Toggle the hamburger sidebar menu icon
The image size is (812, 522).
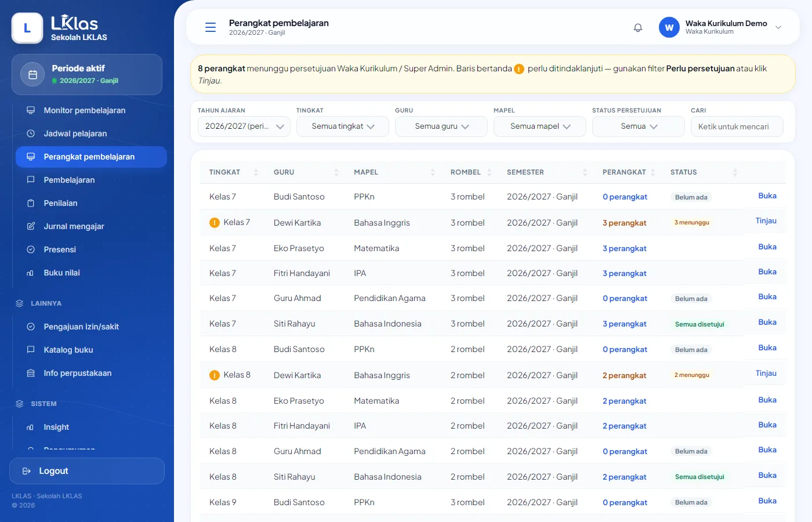point(211,27)
